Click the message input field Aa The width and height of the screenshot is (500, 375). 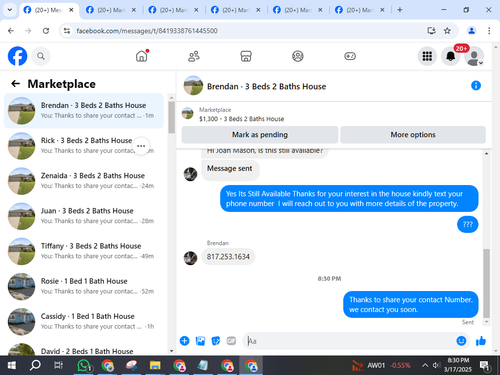[x=350, y=341]
